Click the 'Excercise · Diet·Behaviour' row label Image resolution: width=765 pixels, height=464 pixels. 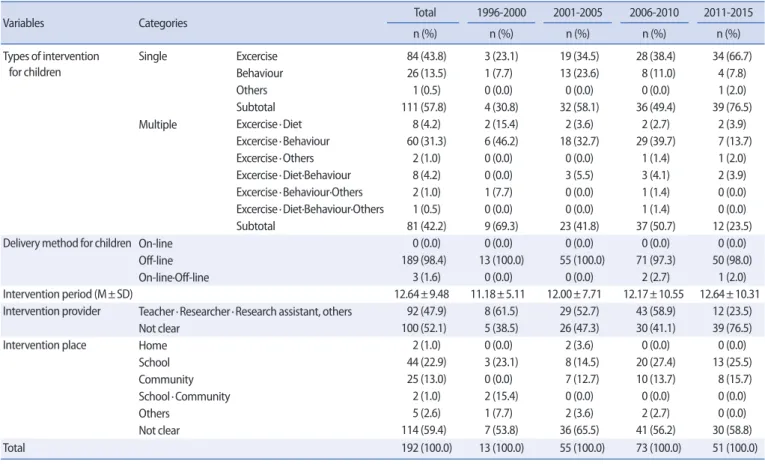293,175
